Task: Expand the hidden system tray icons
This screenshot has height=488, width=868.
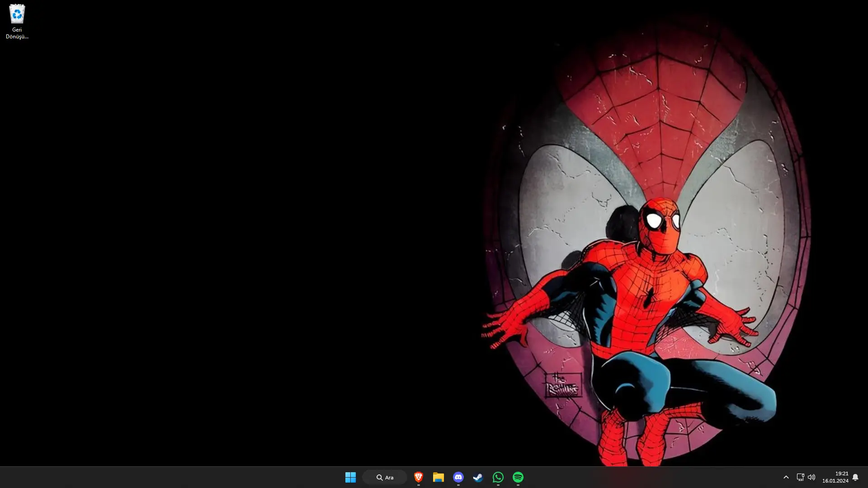Action: click(786, 477)
